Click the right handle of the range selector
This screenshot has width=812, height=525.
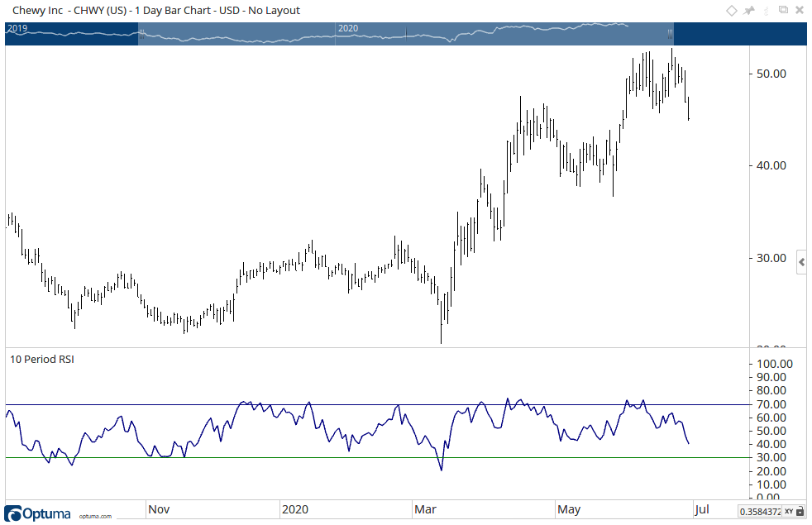[x=670, y=34]
